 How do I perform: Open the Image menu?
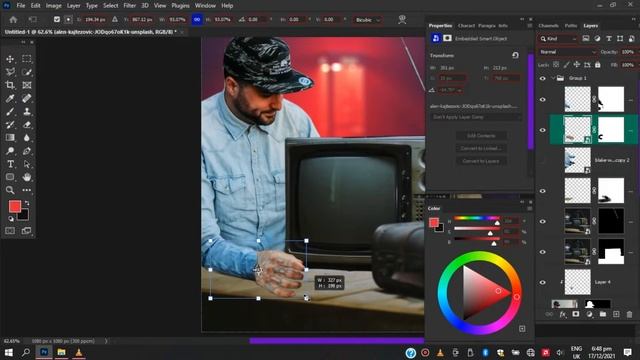pyautogui.click(x=53, y=6)
